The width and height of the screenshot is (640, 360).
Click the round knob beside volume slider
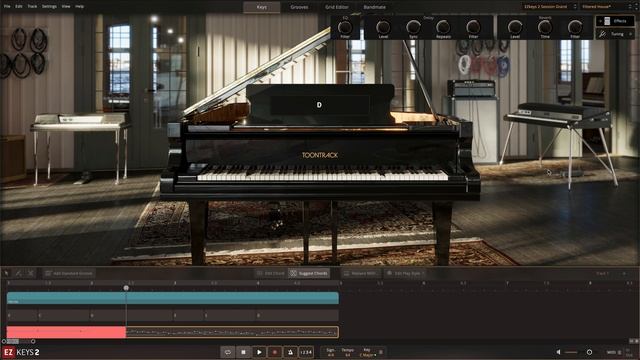tap(589, 352)
